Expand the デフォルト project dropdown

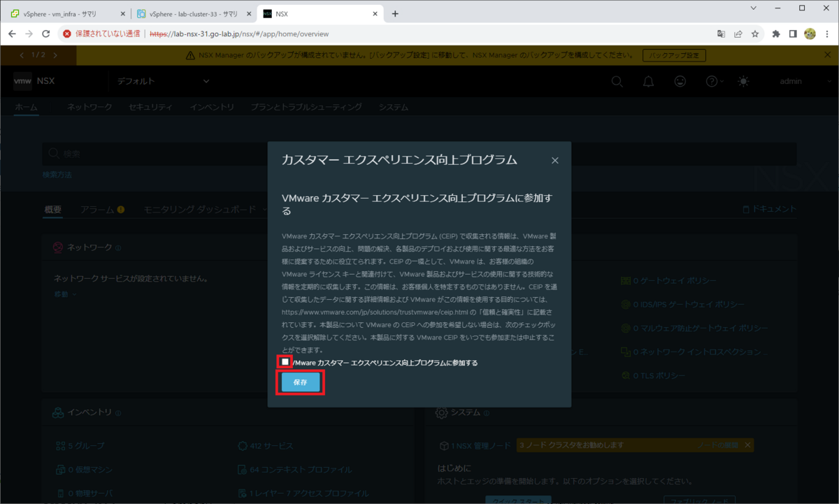(164, 81)
